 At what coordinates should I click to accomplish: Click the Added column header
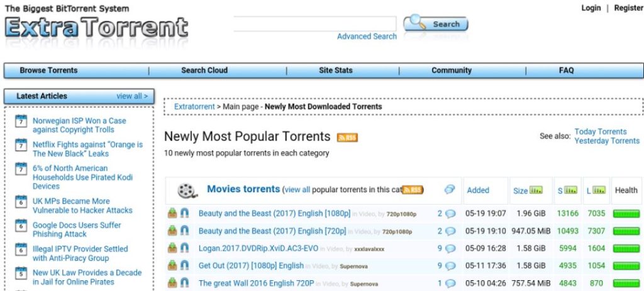(478, 190)
